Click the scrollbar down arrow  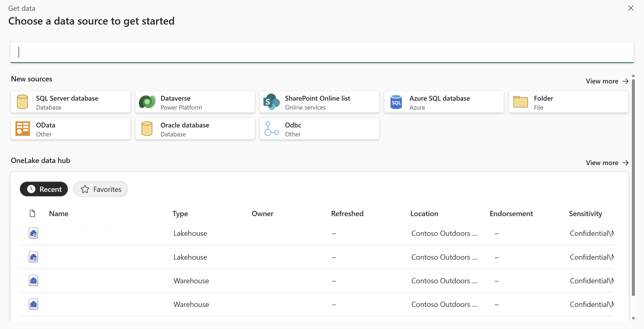[633, 318]
